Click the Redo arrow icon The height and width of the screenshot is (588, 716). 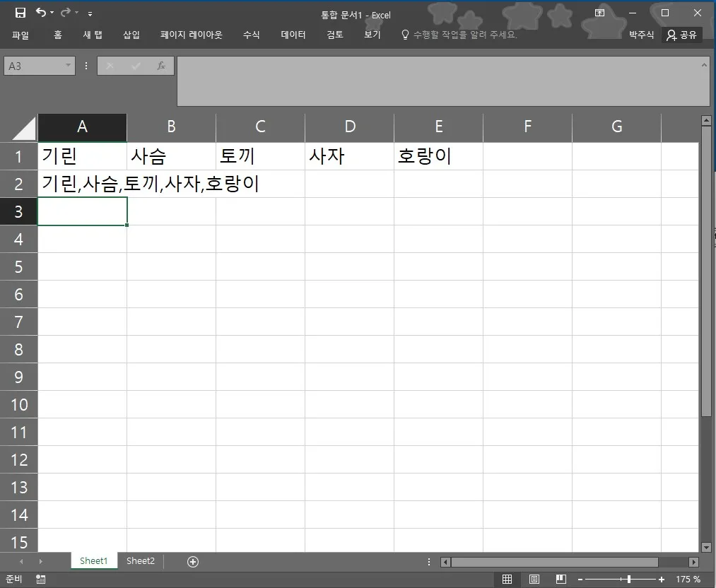[x=66, y=12]
